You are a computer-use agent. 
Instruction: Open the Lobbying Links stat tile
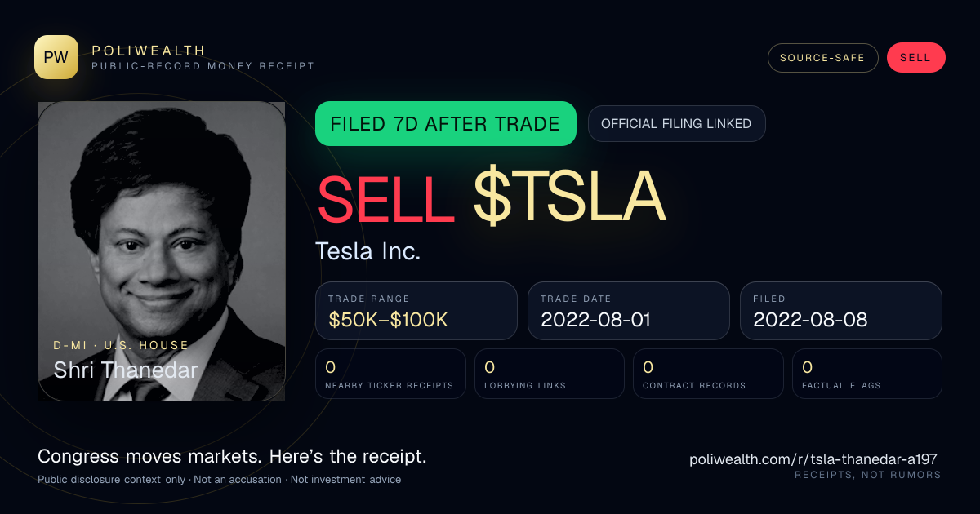click(x=550, y=374)
